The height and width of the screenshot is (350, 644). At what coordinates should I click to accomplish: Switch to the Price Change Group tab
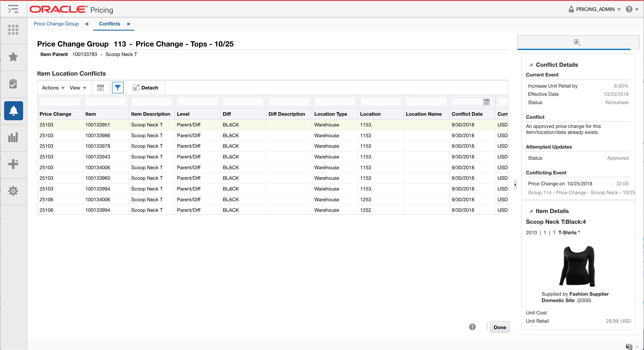tap(56, 24)
